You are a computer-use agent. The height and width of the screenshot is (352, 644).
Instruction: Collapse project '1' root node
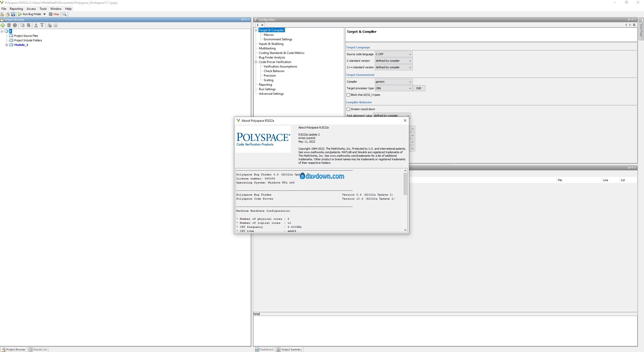2,31
